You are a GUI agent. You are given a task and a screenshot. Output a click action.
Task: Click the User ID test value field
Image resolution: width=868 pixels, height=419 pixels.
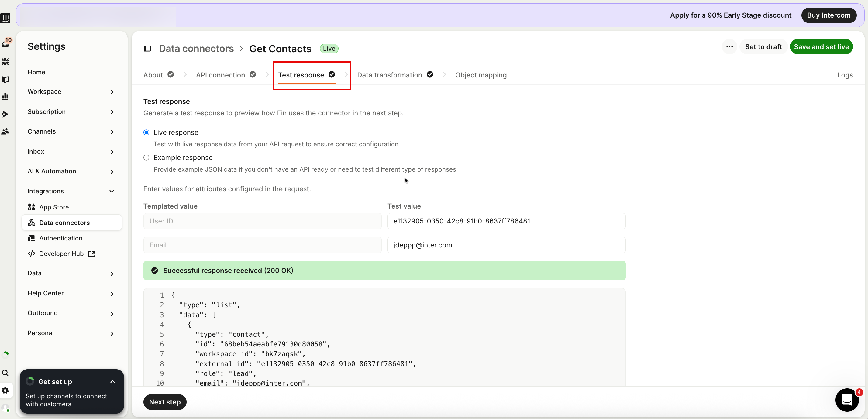(506, 221)
